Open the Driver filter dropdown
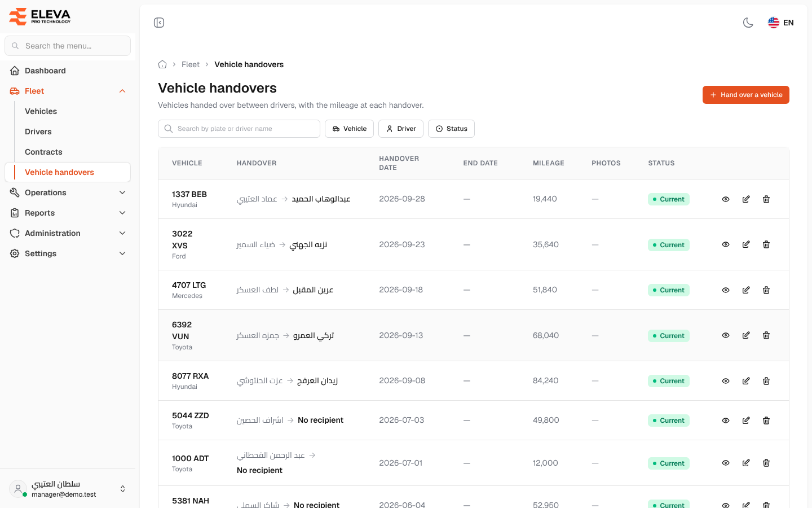812x508 pixels. click(401, 129)
